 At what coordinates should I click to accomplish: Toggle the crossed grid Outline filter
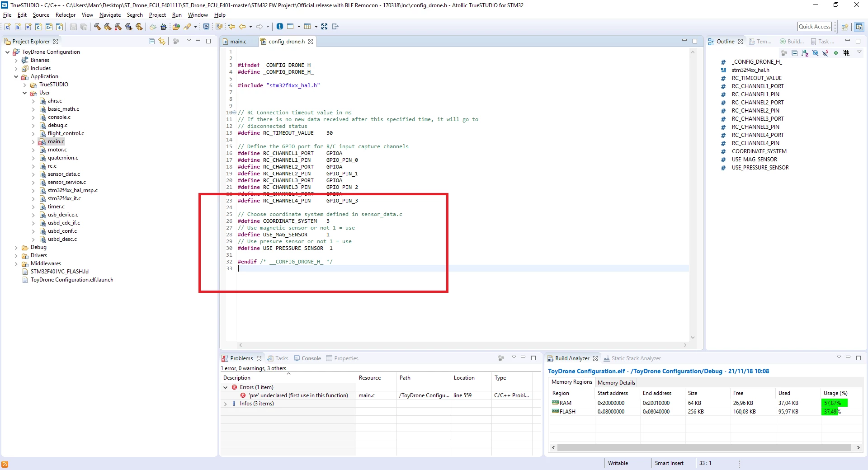[846, 53]
